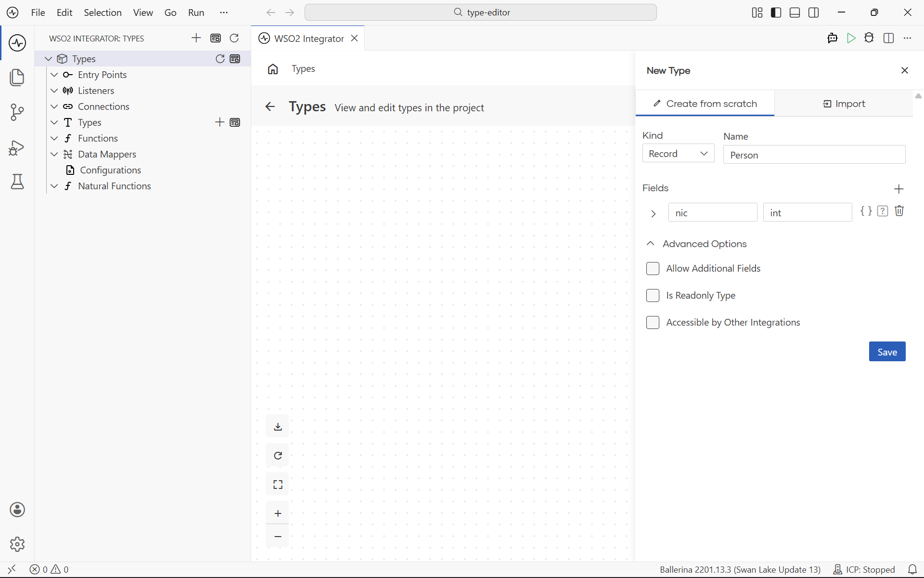Viewport: 924px width, 578px height.
Task: Open the Explorer files icon
Action: coord(17,77)
